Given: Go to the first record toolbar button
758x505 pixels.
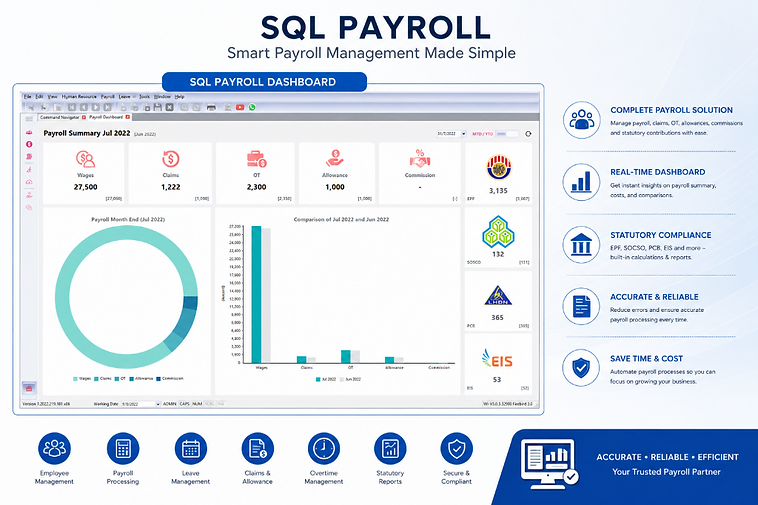Looking at the screenshot, I should 72,107.
